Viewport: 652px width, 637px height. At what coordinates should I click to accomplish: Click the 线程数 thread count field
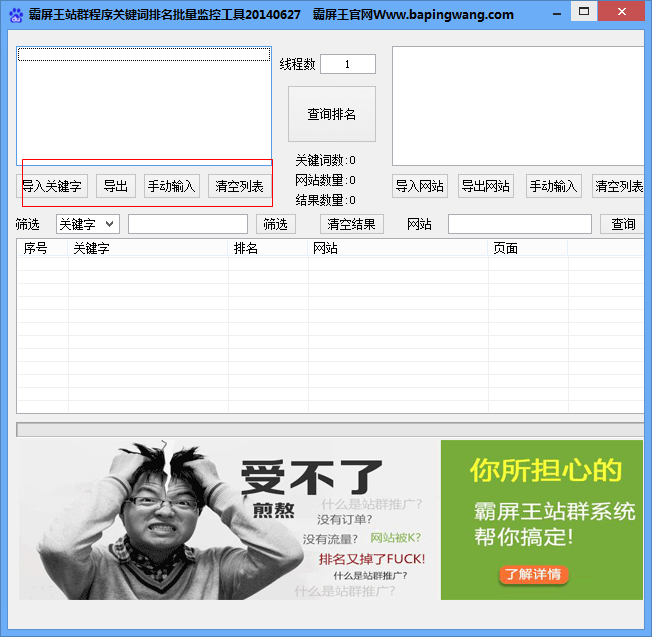348,64
